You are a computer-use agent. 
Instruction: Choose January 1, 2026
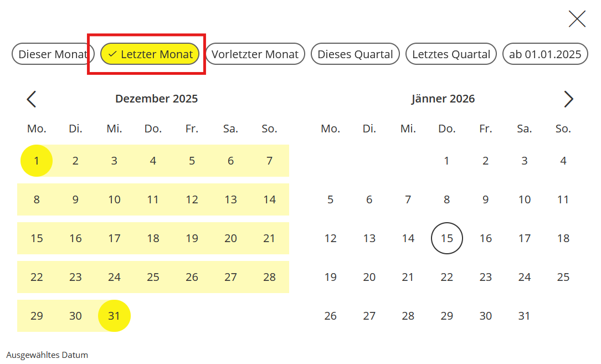pos(447,161)
